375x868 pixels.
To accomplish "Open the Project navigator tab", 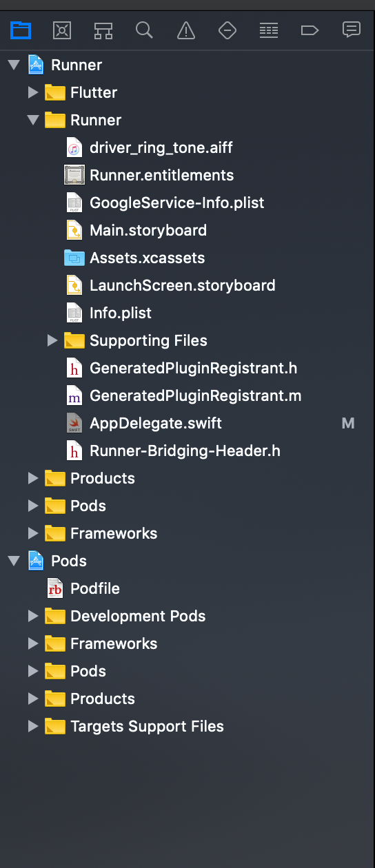I will (21, 30).
